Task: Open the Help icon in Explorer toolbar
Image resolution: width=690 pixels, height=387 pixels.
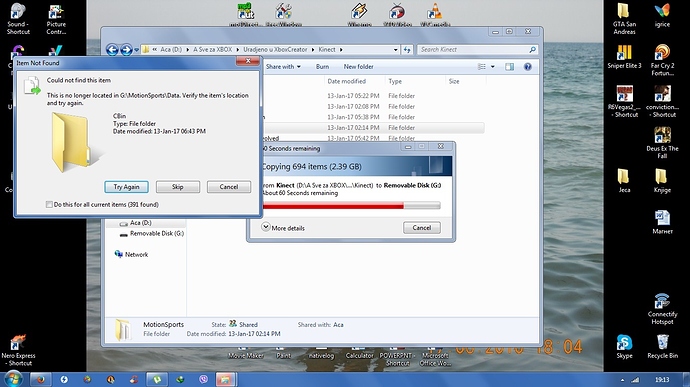Action: [528, 67]
